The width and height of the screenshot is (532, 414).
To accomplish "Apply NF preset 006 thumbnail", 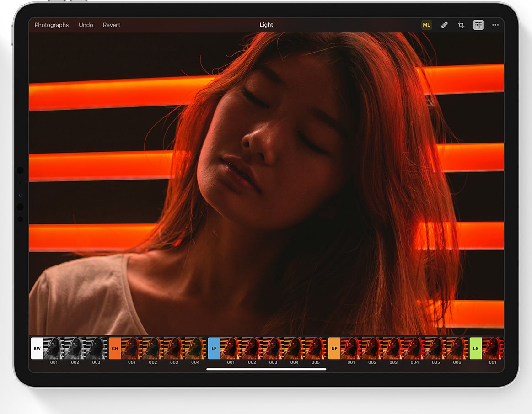I will [457, 348].
